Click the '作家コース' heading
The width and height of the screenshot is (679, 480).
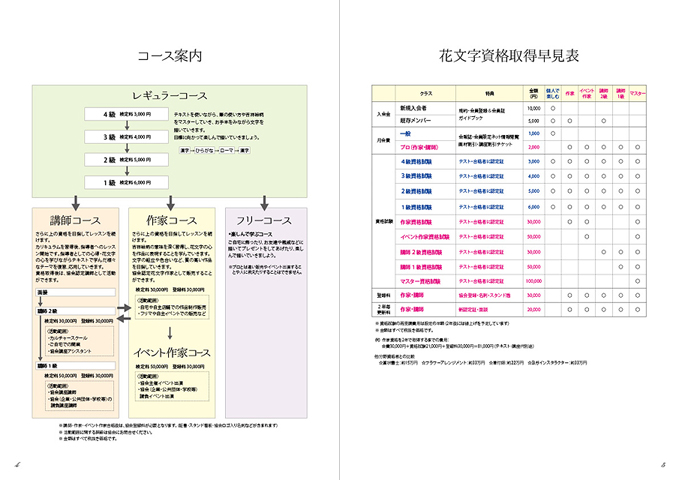[x=171, y=221]
